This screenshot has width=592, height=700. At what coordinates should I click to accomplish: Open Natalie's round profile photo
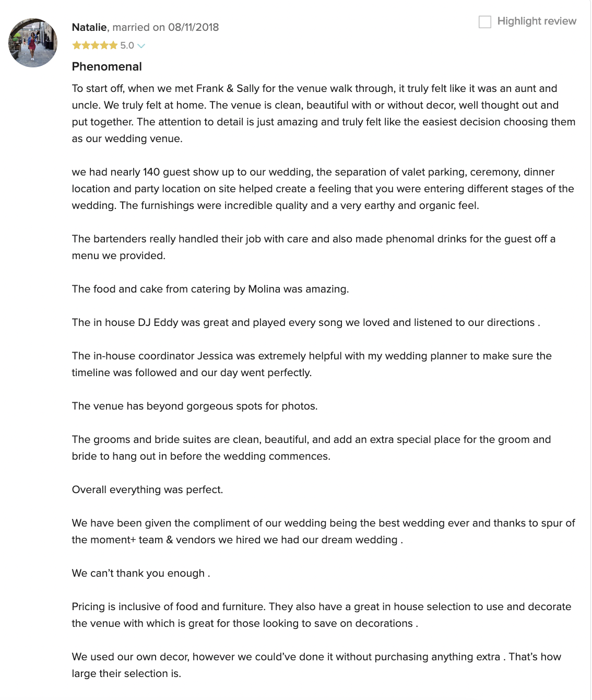[x=33, y=43]
